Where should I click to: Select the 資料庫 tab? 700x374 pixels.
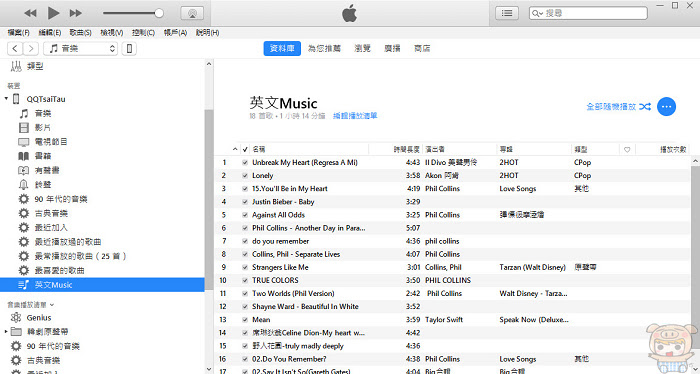[x=282, y=49]
